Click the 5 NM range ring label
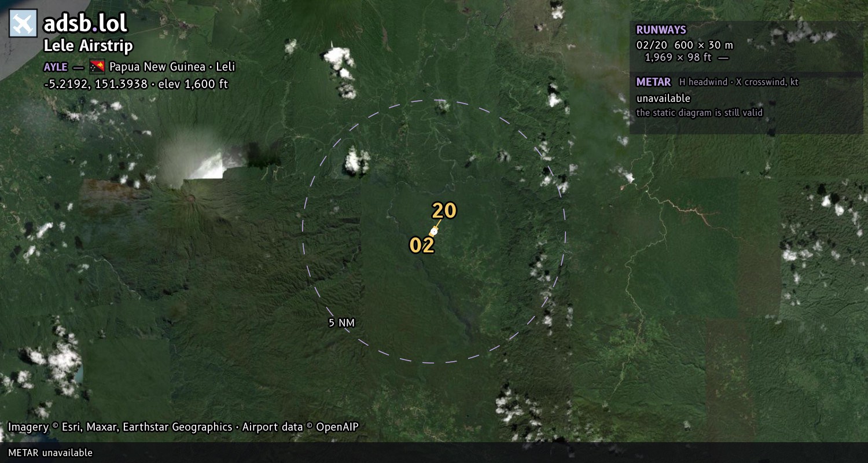This screenshot has height=463, width=868. click(341, 323)
